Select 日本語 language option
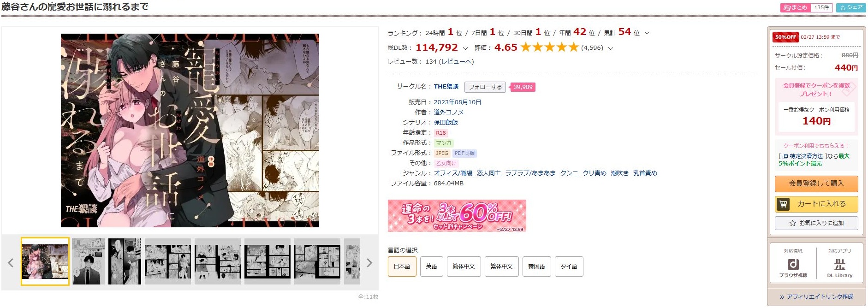 tap(402, 267)
